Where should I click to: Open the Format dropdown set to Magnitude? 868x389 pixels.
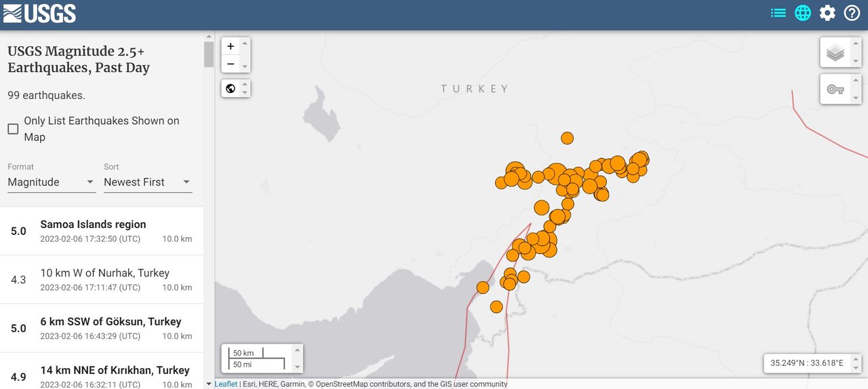coord(52,182)
